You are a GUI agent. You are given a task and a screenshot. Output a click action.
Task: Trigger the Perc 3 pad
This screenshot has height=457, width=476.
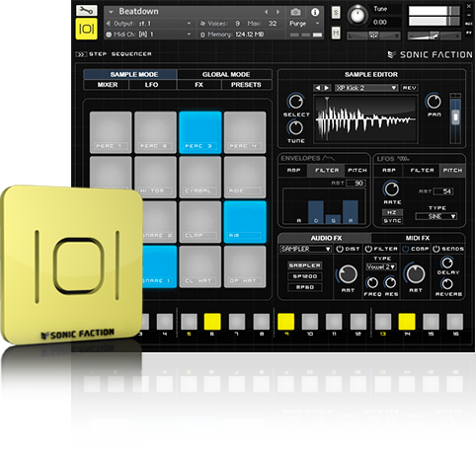tap(200, 132)
